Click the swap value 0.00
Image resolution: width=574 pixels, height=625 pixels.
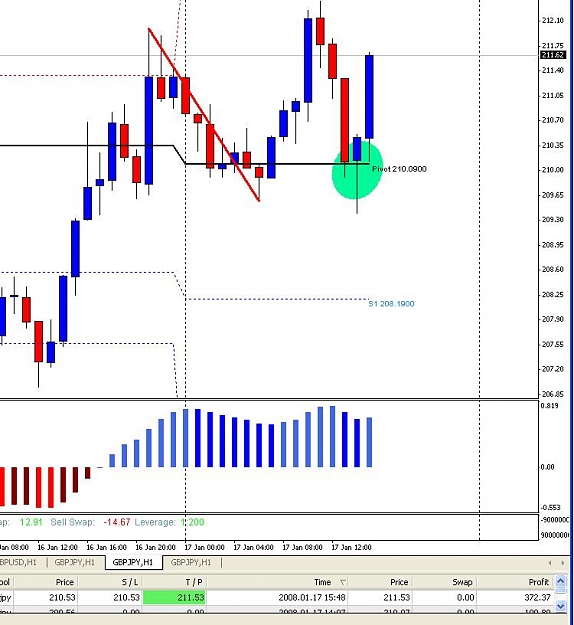pyautogui.click(x=466, y=597)
